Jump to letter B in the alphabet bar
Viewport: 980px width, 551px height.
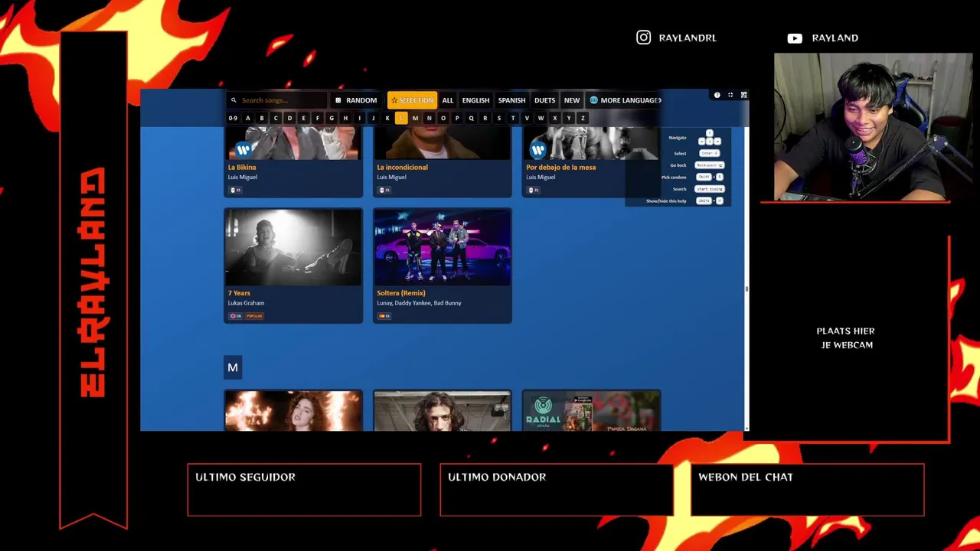pos(261,119)
